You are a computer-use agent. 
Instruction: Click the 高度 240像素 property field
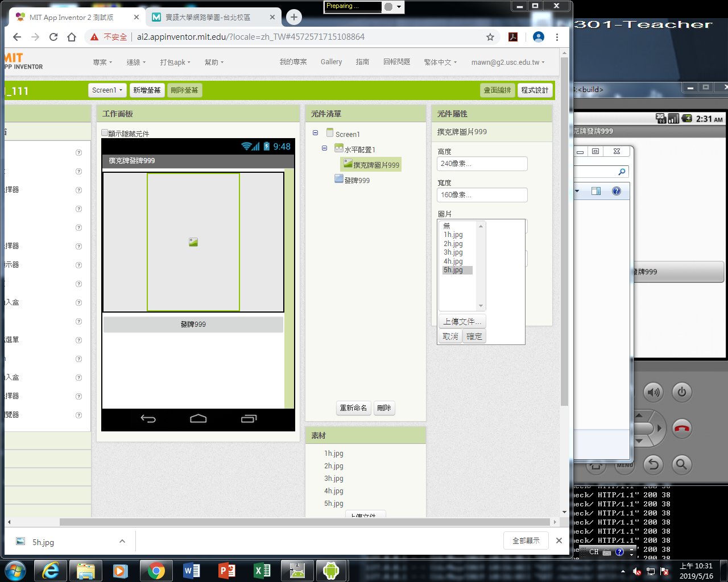click(x=482, y=164)
